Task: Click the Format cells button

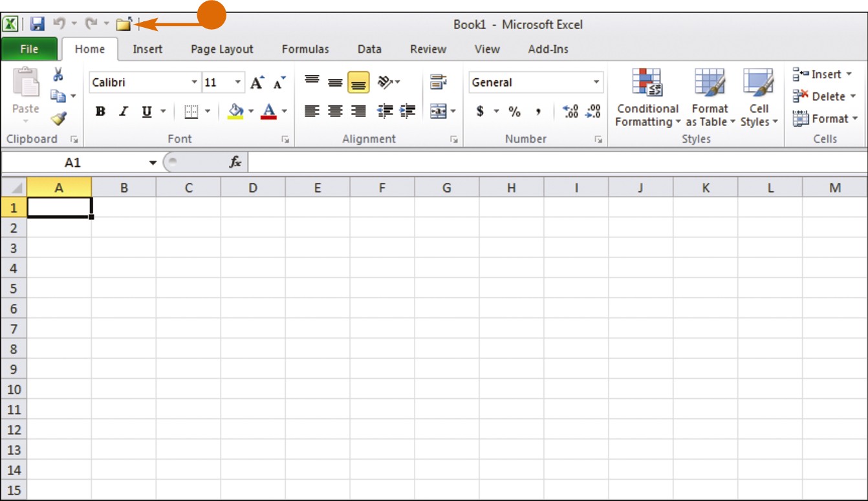Action: (x=825, y=118)
